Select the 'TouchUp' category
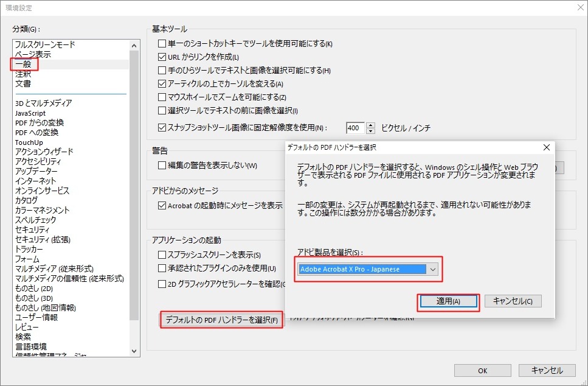This screenshot has width=588, height=386. (29, 142)
